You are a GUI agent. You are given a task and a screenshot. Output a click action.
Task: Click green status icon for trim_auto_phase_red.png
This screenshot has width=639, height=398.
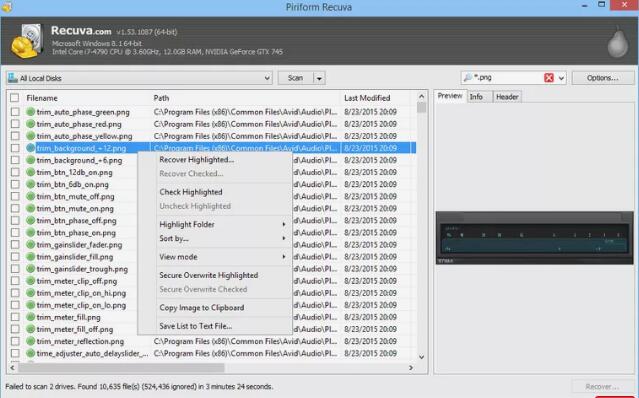30,124
